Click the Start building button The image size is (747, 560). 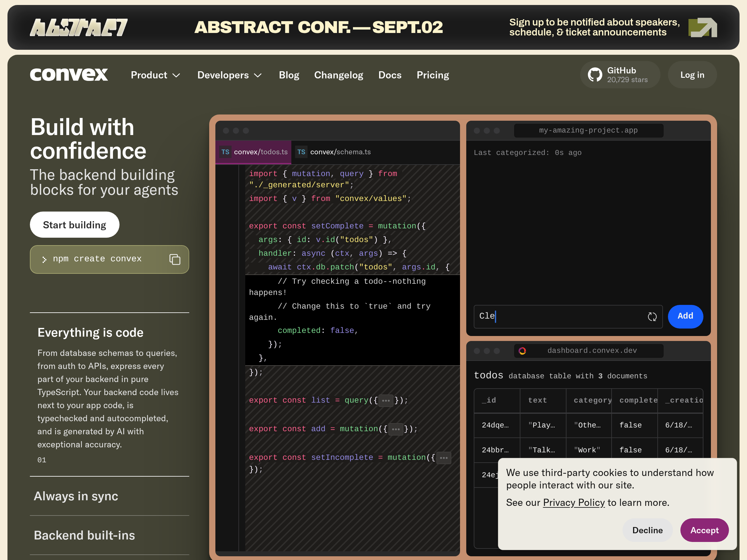(74, 225)
